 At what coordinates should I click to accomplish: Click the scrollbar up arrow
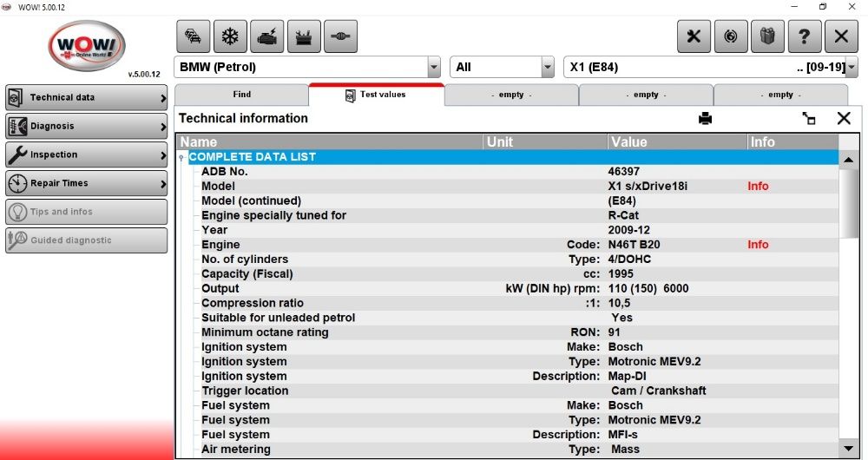[x=849, y=160]
